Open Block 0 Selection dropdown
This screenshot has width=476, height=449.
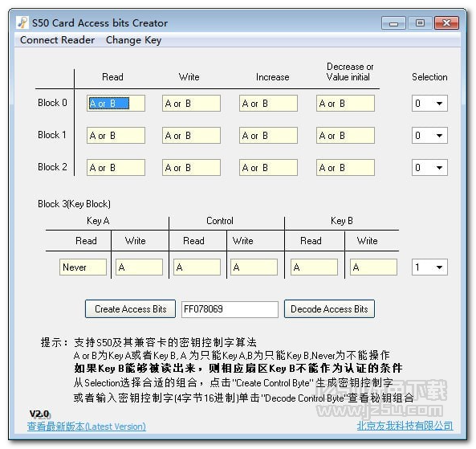pyautogui.click(x=429, y=104)
